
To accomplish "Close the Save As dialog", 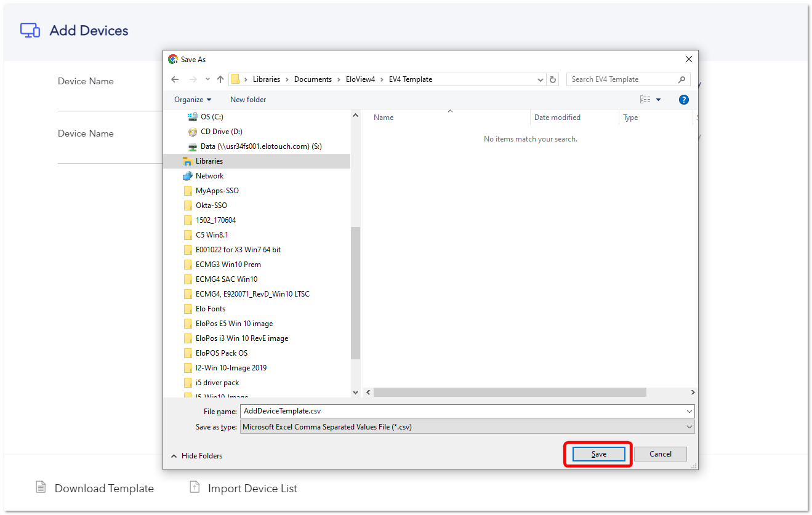I will click(688, 60).
